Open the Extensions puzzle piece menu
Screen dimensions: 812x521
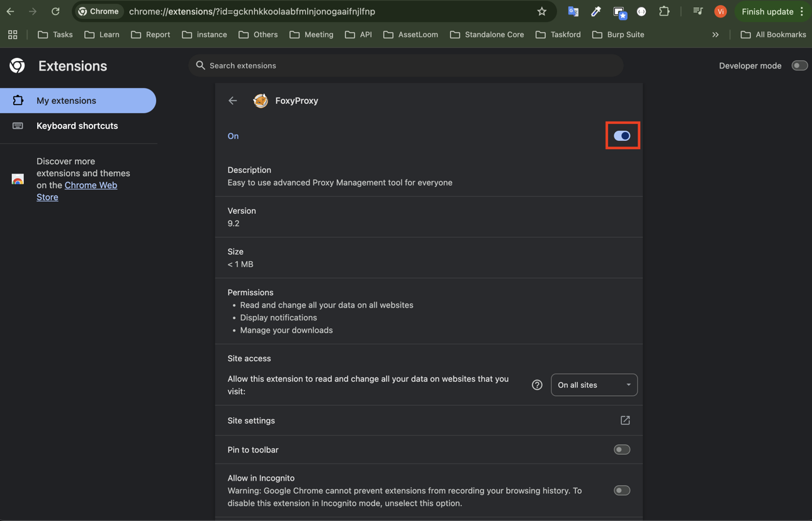(664, 11)
